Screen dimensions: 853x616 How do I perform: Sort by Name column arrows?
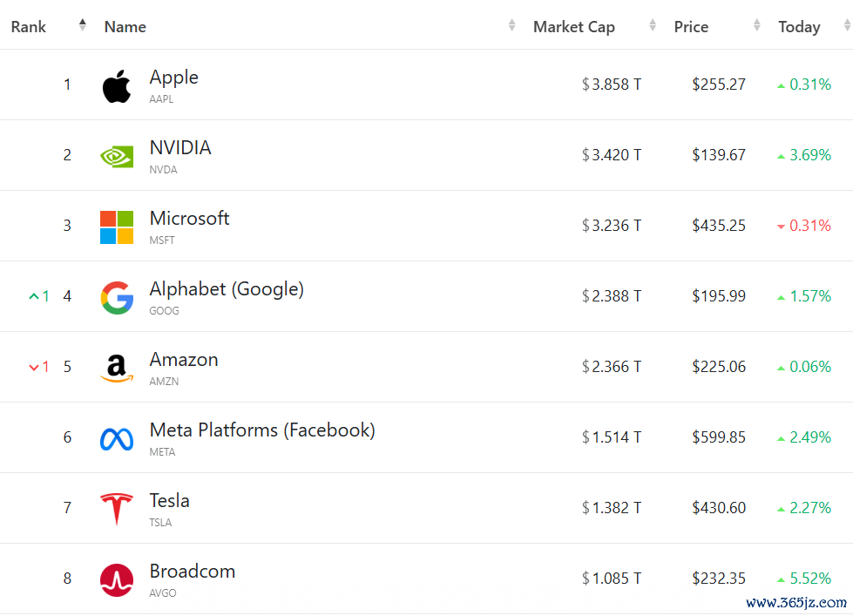(x=511, y=25)
